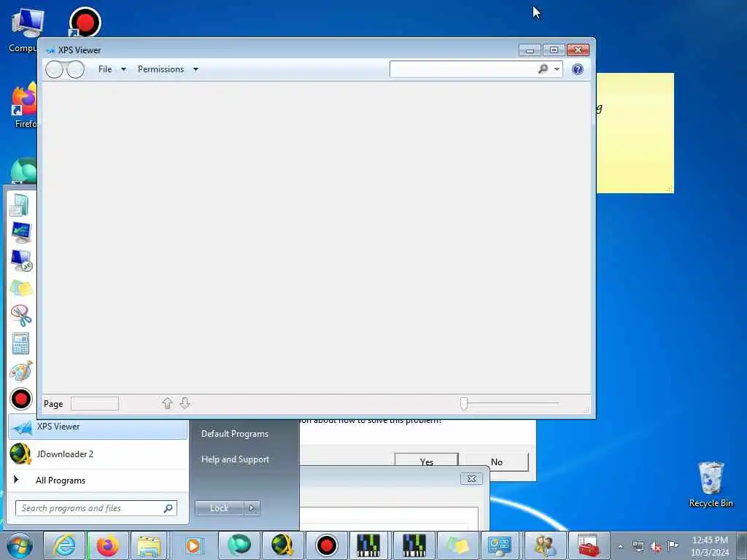Image resolution: width=747 pixels, height=560 pixels.
Task: Click the No button in the dialog
Action: [496, 462]
